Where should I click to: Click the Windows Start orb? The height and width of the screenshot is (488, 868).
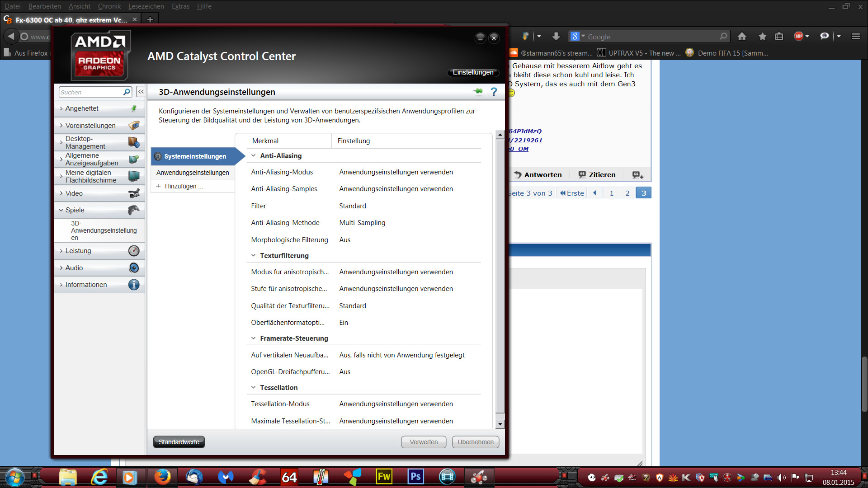click(15, 477)
